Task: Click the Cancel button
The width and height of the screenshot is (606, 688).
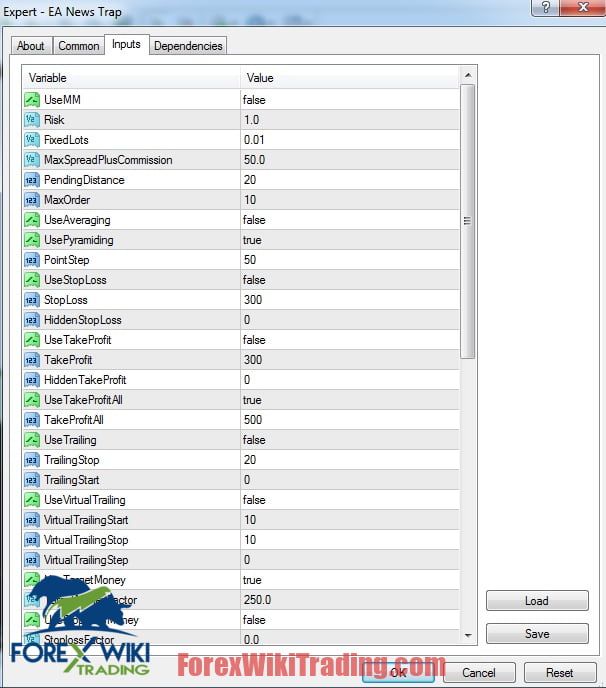Action: pos(478,673)
